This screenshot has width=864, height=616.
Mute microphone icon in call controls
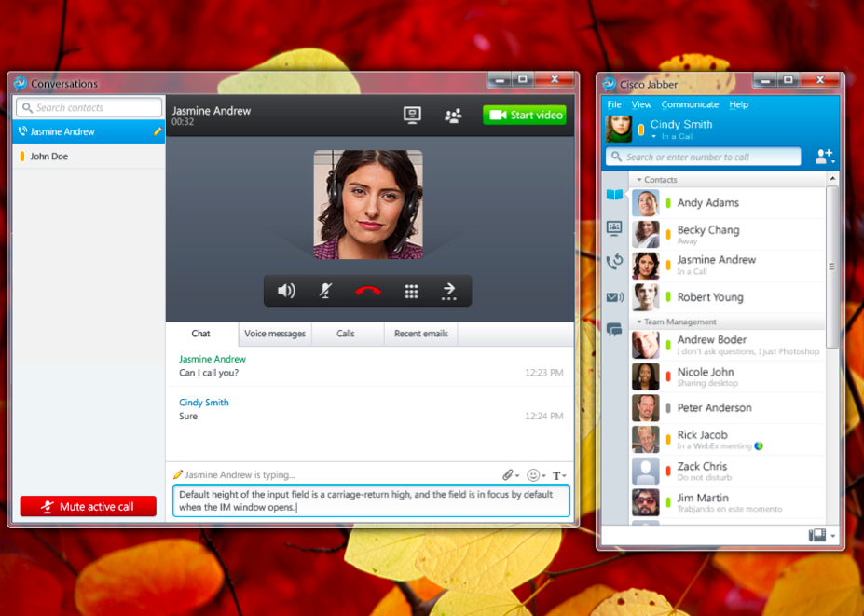[x=325, y=291]
